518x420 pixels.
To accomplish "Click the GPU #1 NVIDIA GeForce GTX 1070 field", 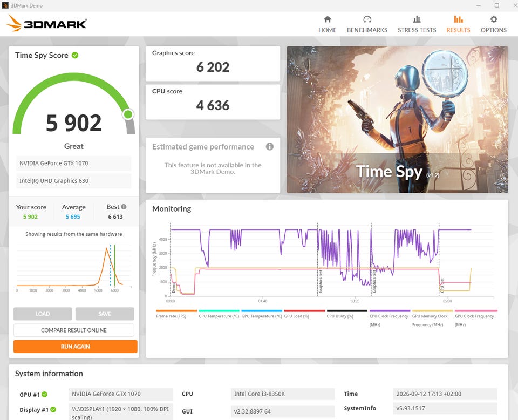I will (120, 394).
